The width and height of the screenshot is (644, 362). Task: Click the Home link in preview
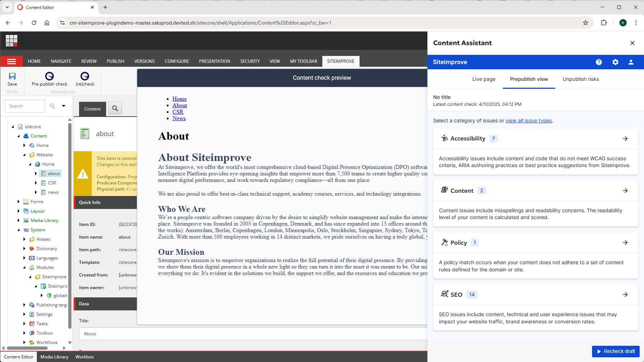tap(179, 99)
